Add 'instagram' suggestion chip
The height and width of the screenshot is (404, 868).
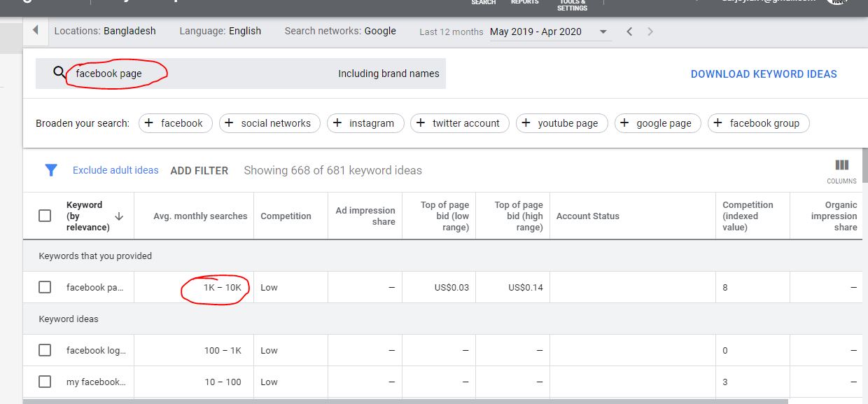pyautogui.click(x=365, y=123)
